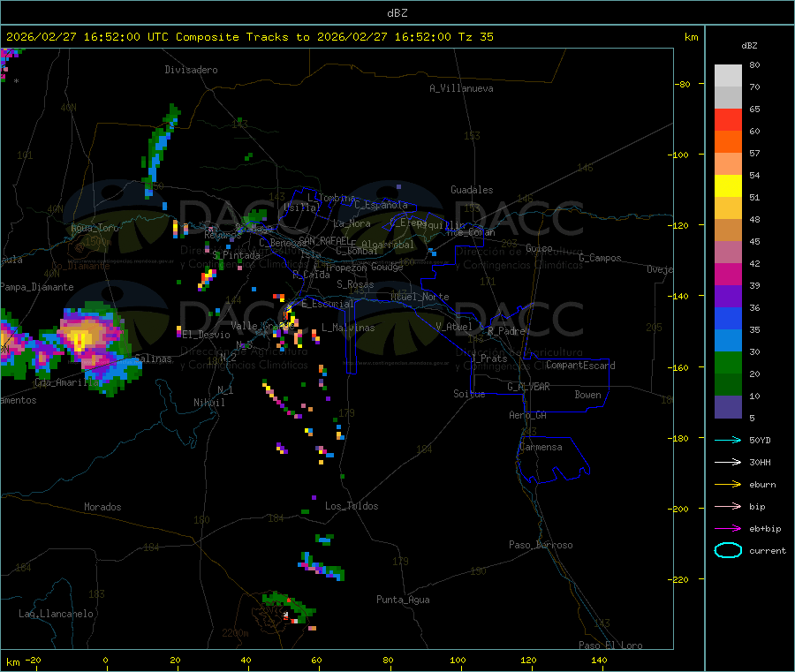The image size is (795, 672).
Task: Click the 'Divisadero' map label
Action: click(191, 70)
